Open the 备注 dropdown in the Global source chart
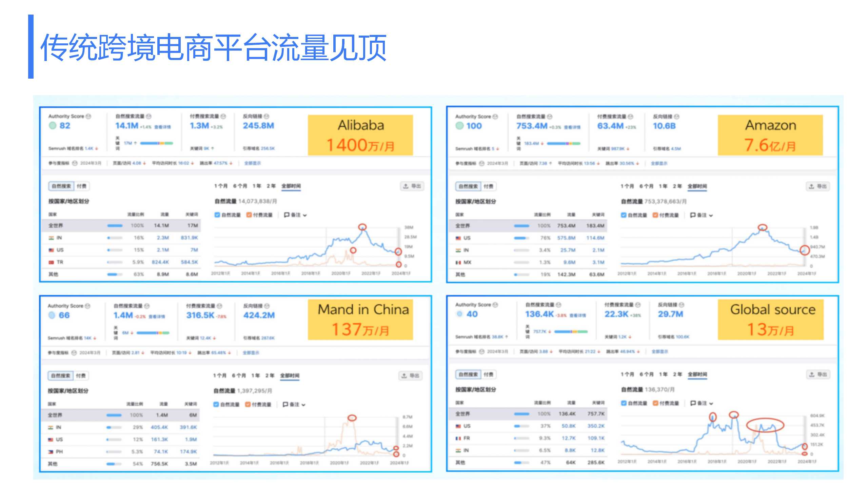 click(x=711, y=404)
